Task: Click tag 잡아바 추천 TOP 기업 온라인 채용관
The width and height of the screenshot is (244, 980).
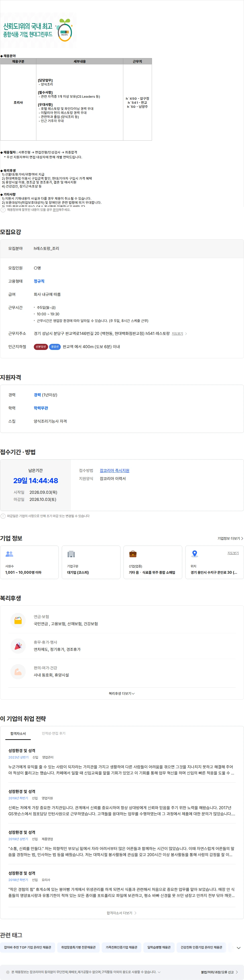Action: click(27, 947)
